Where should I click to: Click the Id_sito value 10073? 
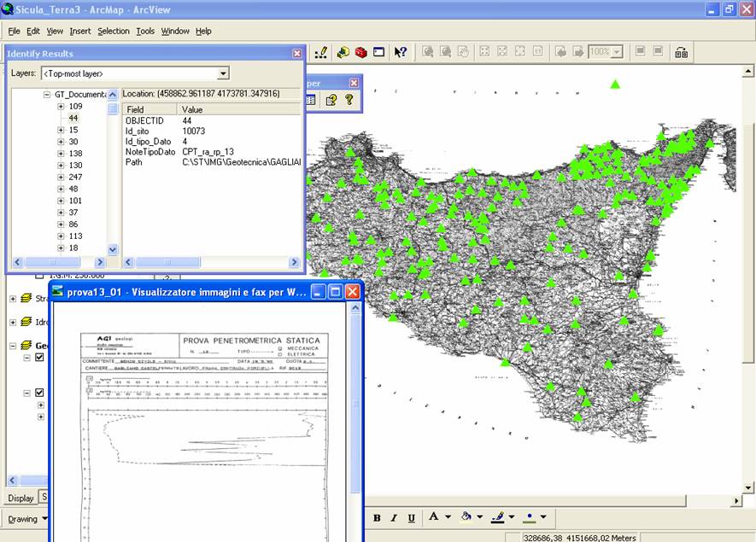193,131
